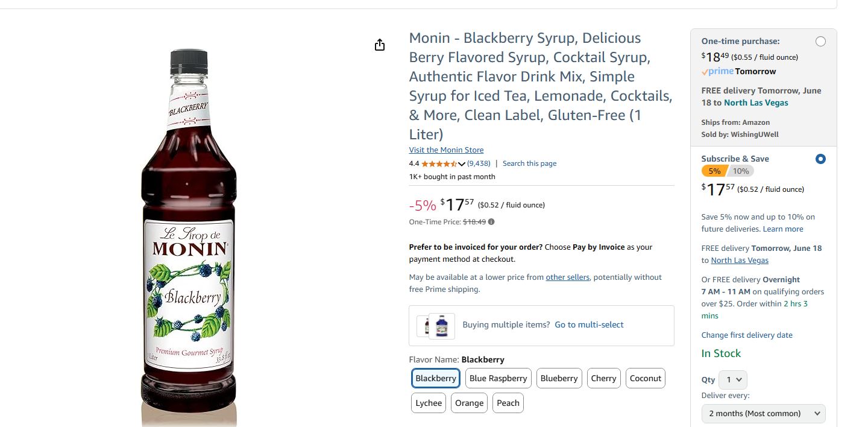Select the Blue Raspberry flavor
The height and width of the screenshot is (427, 868).
pos(498,378)
